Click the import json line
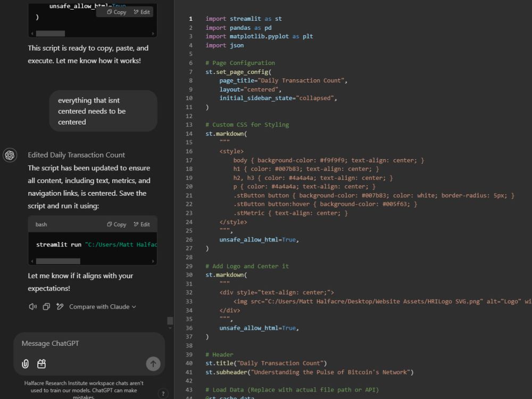Viewport: 532px width, 399px height. 225,45
